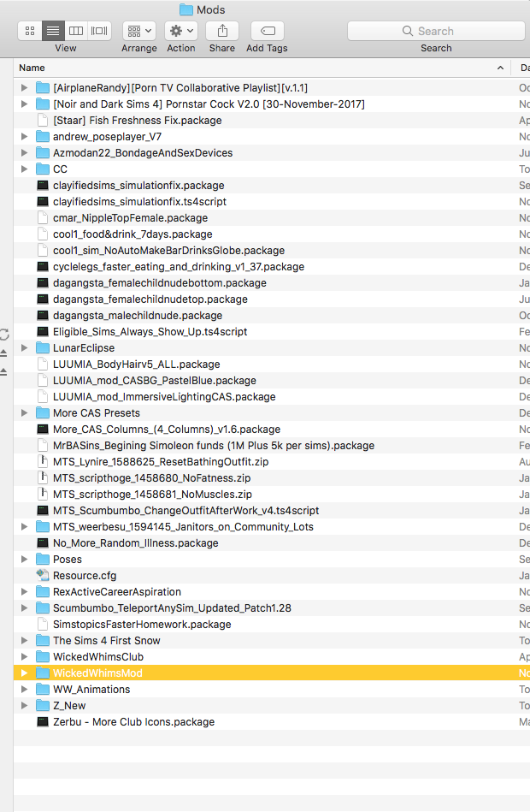530x812 pixels.
Task: Select dagangsta_malechildnude.package file name
Action: tap(138, 316)
